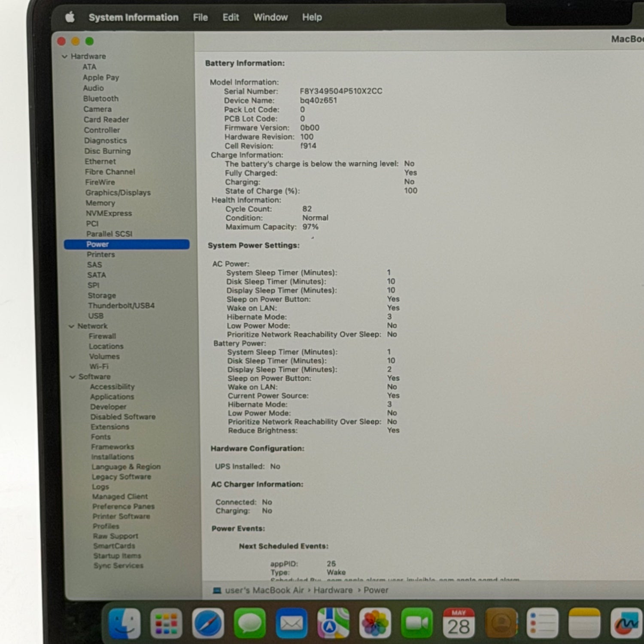Viewport: 644px width, 644px height.
Task: Launch FaceTime from the Dock
Action: pos(417,623)
